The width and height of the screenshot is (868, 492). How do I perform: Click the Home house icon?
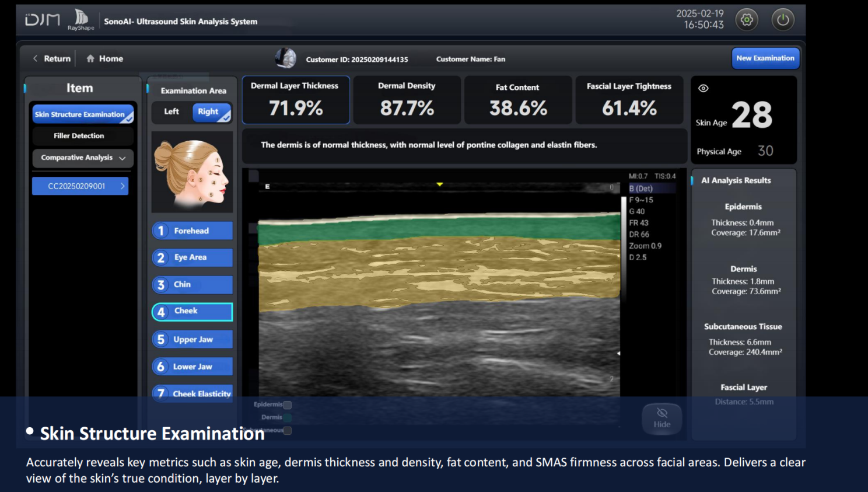pyautogui.click(x=90, y=58)
